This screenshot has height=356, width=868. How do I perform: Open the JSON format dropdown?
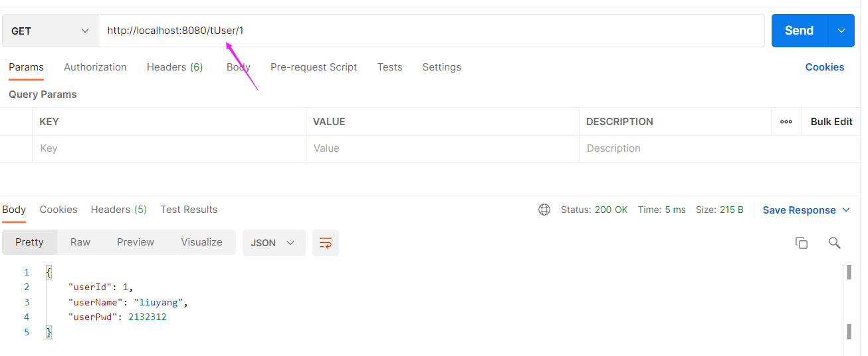coord(274,243)
